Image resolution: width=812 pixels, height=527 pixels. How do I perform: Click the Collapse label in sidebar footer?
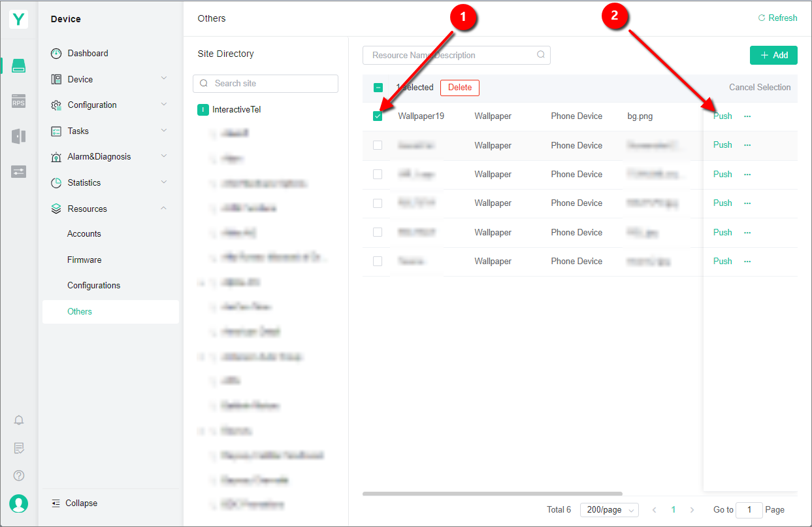point(81,503)
